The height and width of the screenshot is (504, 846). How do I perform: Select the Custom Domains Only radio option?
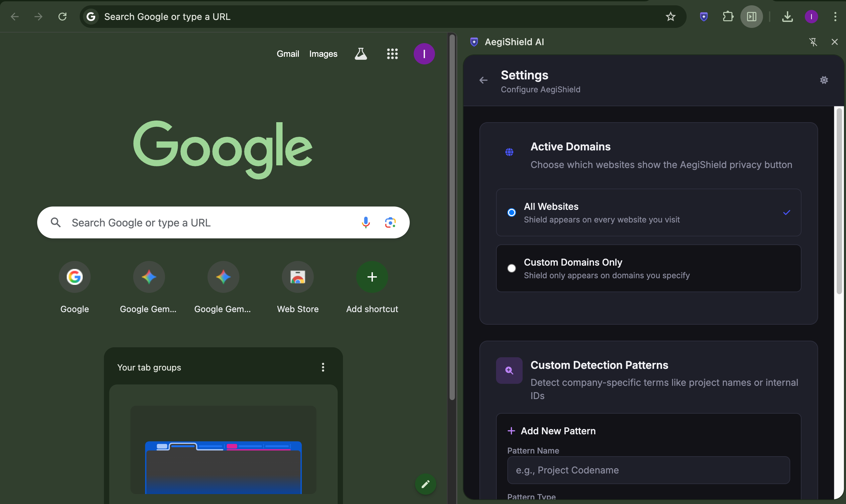511,268
